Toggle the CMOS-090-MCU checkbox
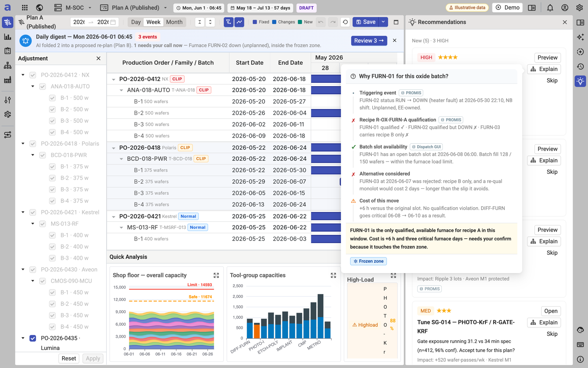 tap(43, 281)
